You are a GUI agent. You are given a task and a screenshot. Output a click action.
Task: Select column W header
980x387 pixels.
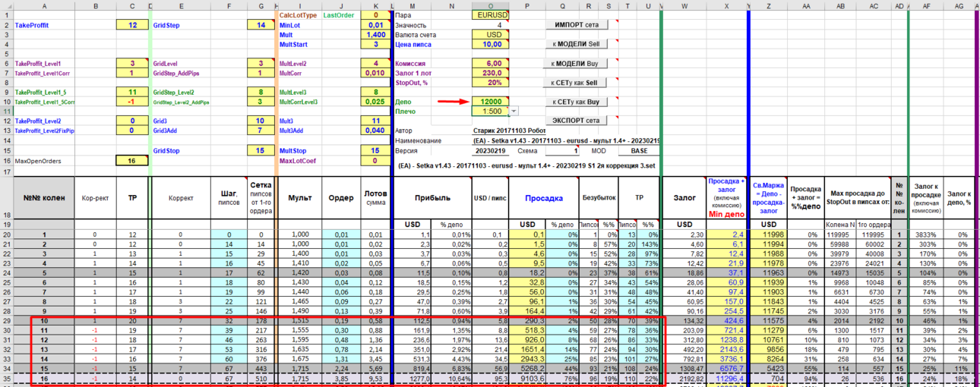point(684,5)
